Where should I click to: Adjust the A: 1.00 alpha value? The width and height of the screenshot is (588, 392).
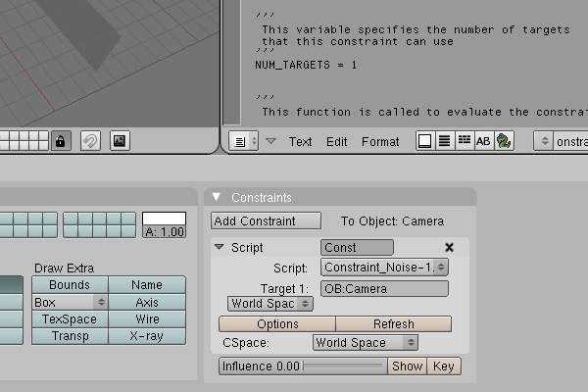pos(165,231)
